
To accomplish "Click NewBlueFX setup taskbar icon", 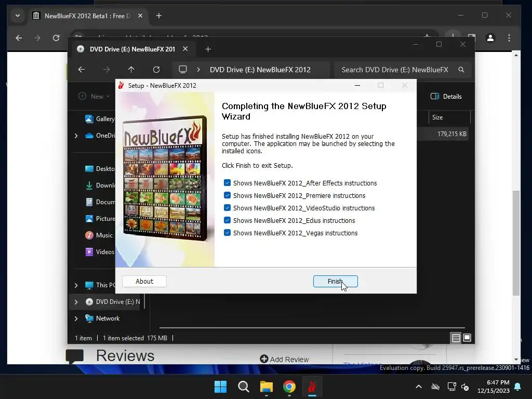I will [312, 387].
